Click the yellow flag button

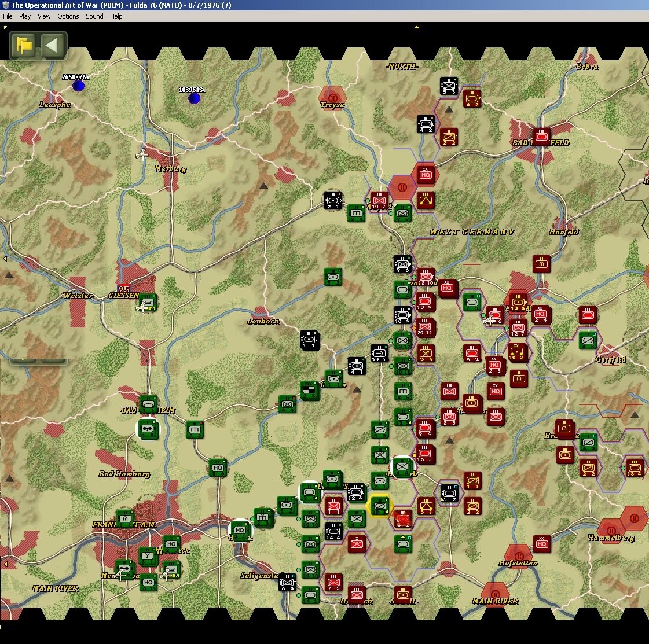[x=24, y=45]
